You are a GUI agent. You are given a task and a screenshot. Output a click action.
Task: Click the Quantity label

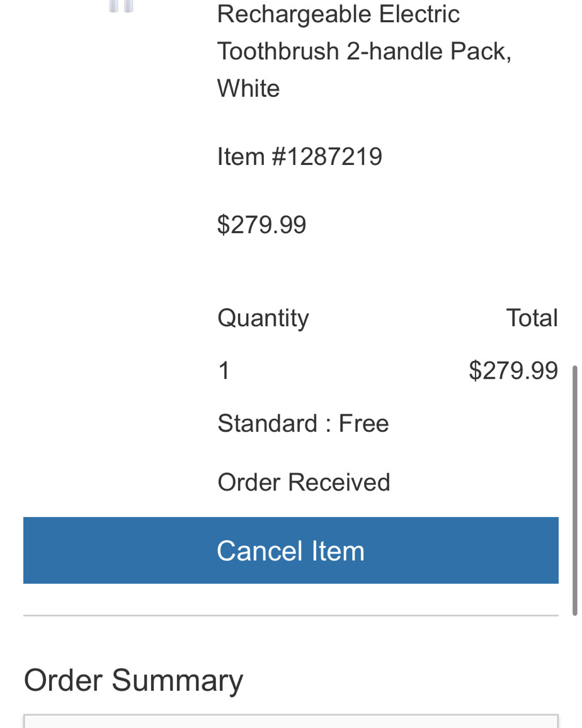click(x=263, y=319)
